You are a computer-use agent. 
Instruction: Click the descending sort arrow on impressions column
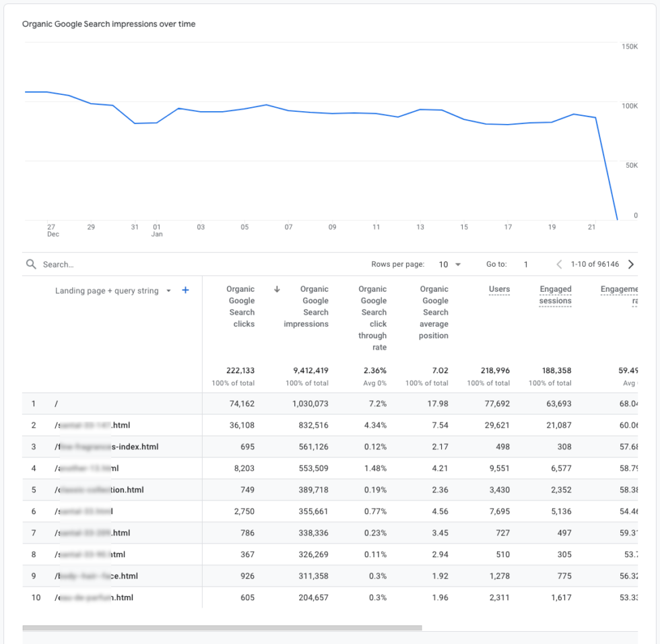pos(276,288)
